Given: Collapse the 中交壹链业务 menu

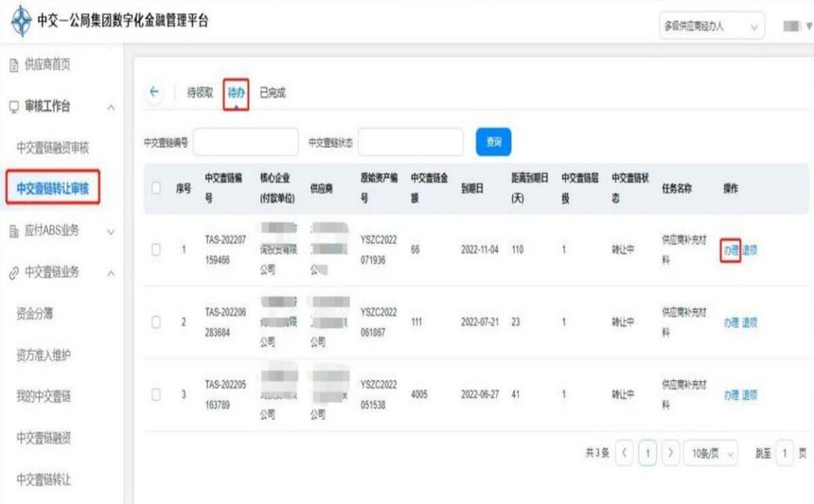Looking at the screenshot, I should point(111,273).
